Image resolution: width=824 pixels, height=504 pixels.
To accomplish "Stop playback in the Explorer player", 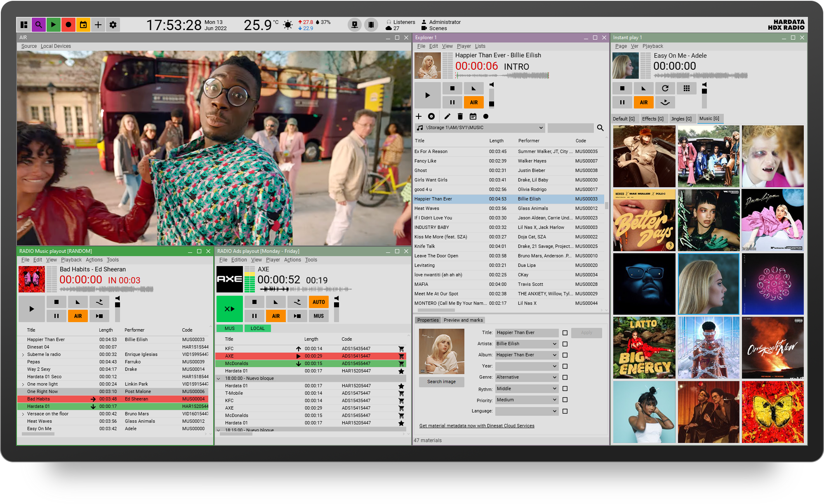I will (452, 88).
